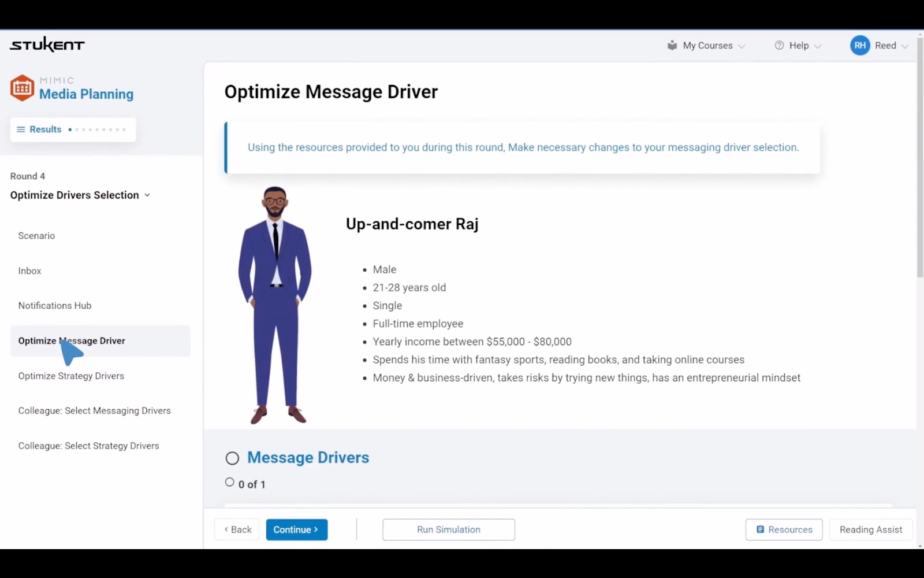This screenshot has width=924, height=578.
Task: Open the Inbox page in sidebar
Action: tap(29, 271)
